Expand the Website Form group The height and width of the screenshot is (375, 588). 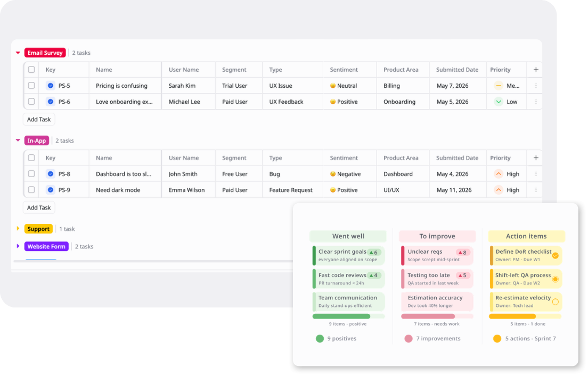pos(18,246)
